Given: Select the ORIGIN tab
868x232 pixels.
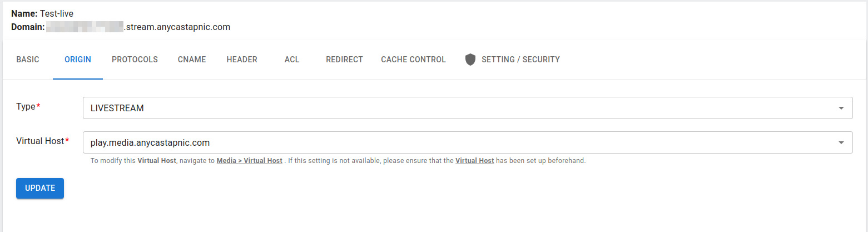Looking at the screenshot, I should 78,60.
